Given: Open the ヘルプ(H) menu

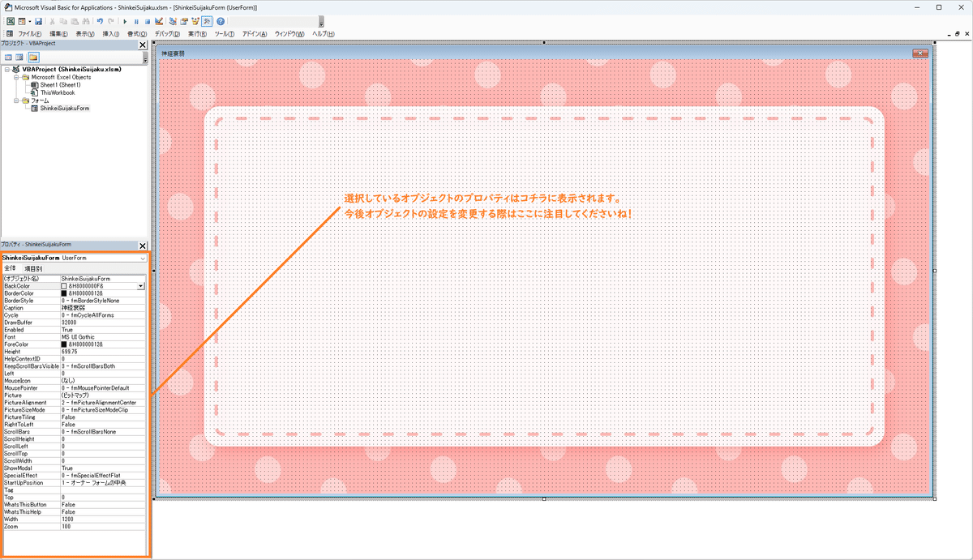Looking at the screenshot, I should [x=324, y=34].
